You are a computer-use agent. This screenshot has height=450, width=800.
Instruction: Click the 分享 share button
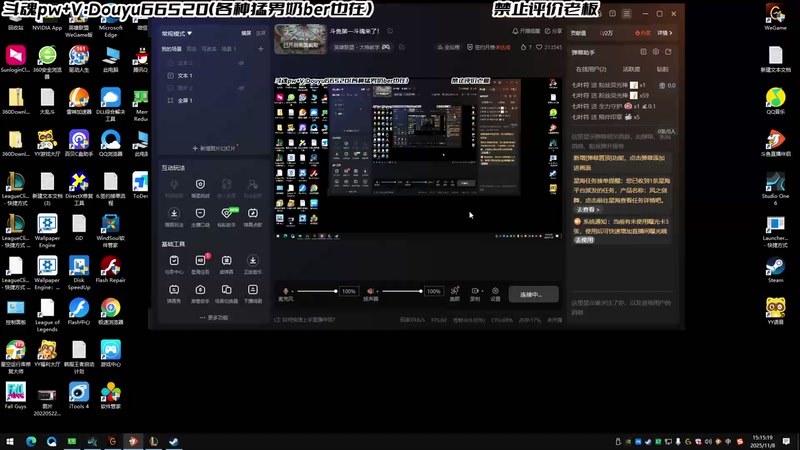553,31
